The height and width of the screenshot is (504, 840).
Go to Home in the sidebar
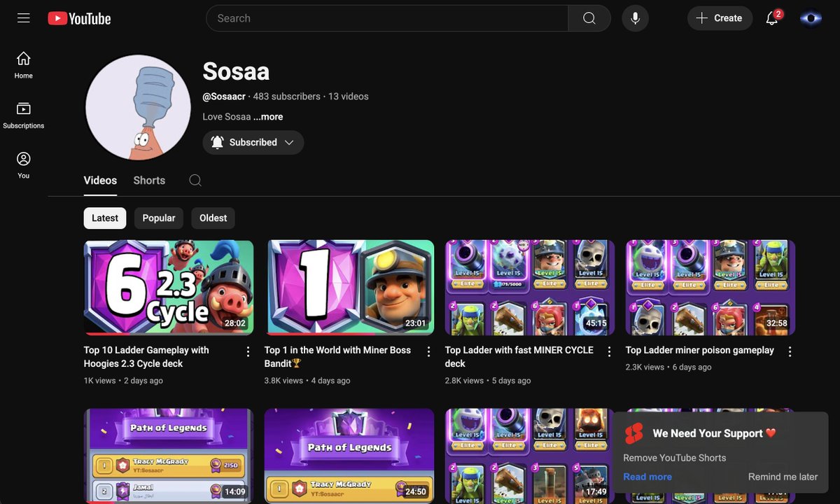[x=24, y=65]
